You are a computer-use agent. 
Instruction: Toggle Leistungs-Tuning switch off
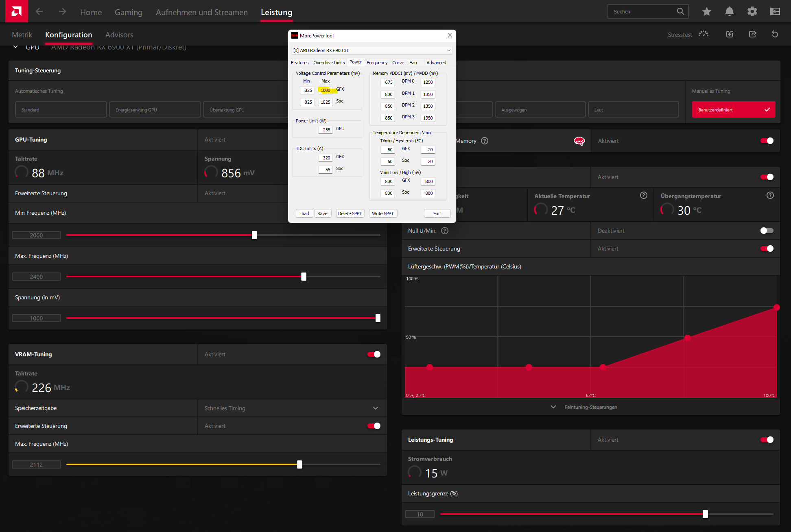point(767,440)
